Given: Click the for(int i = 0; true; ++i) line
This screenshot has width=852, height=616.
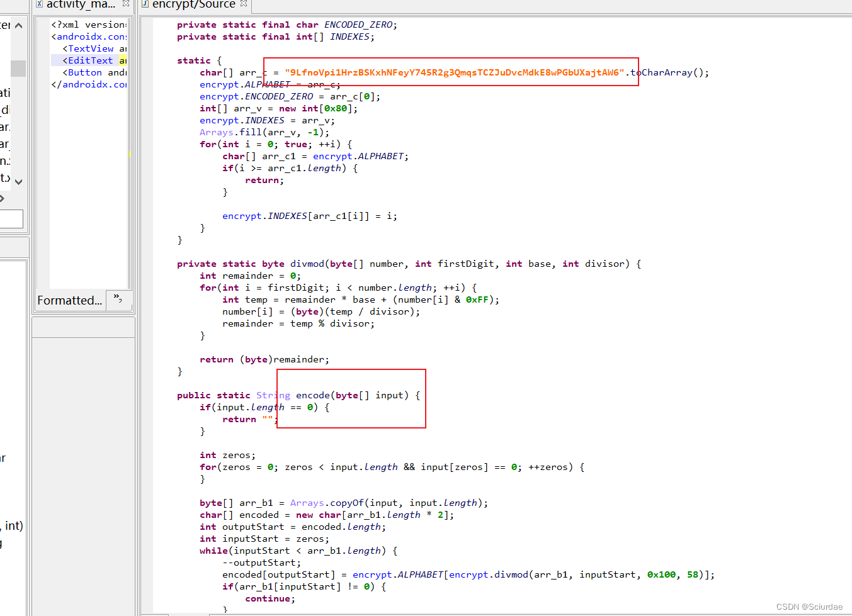Looking at the screenshot, I should point(275,144).
